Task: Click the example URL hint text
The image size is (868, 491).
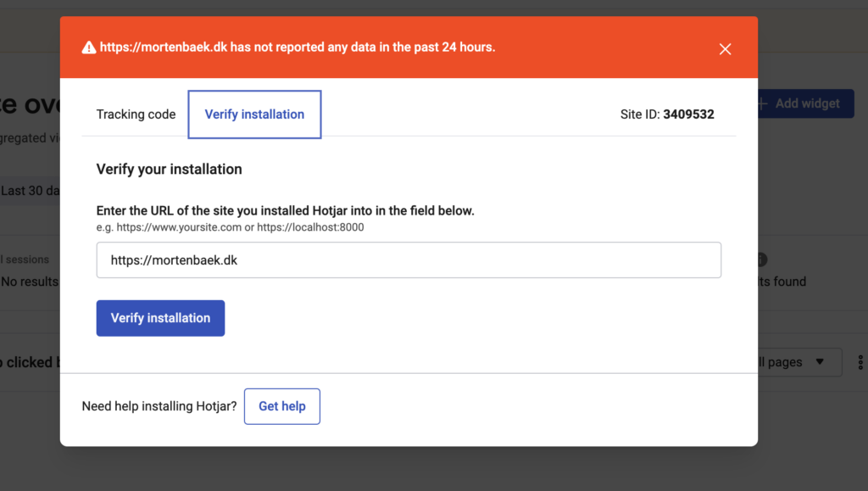Action: [x=231, y=227]
